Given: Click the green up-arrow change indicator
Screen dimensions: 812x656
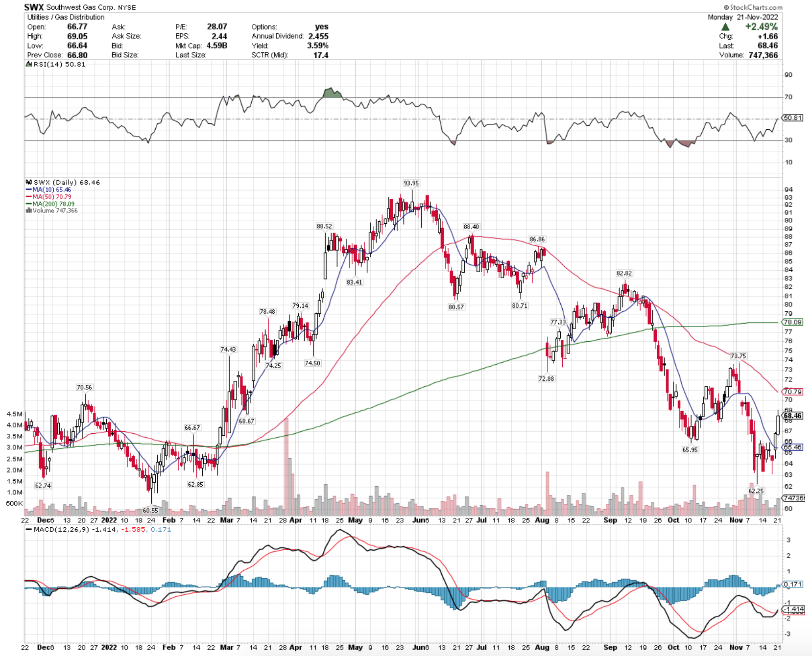Looking at the screenshot, I should coord(725,27).
